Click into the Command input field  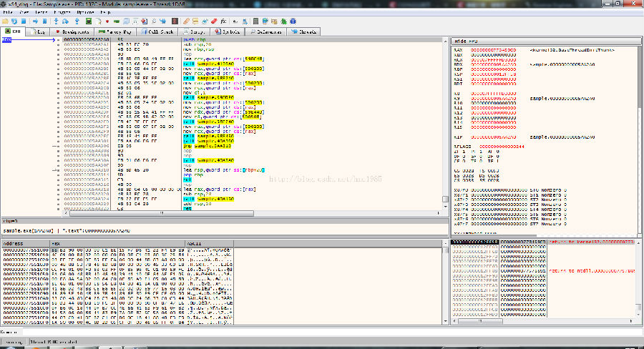pyautogui.click(x=332, y=332)
